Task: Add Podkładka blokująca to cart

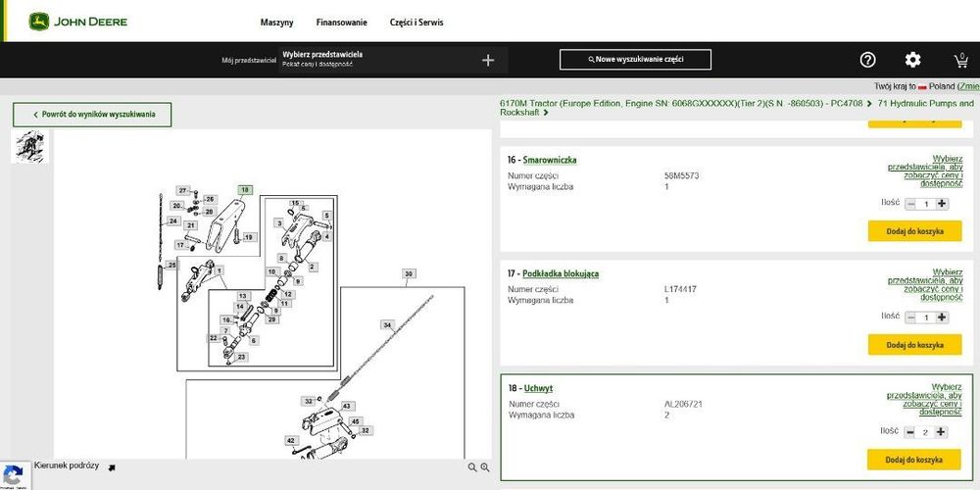Action: 915,344
